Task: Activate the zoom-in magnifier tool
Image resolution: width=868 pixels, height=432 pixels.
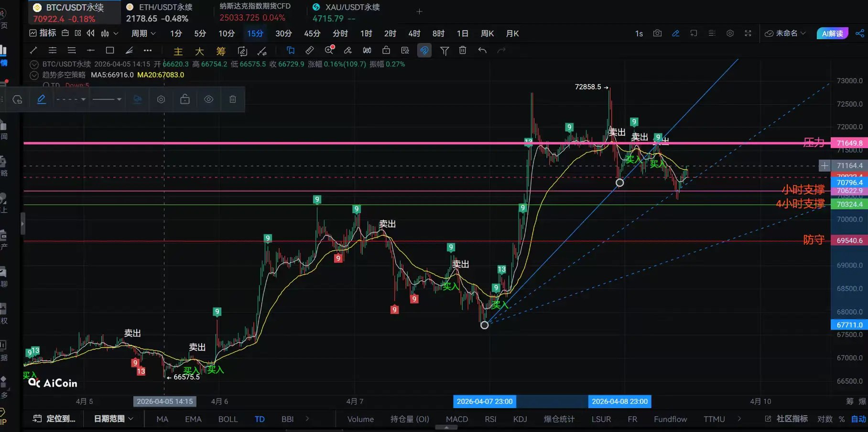Action: [329, 50]
